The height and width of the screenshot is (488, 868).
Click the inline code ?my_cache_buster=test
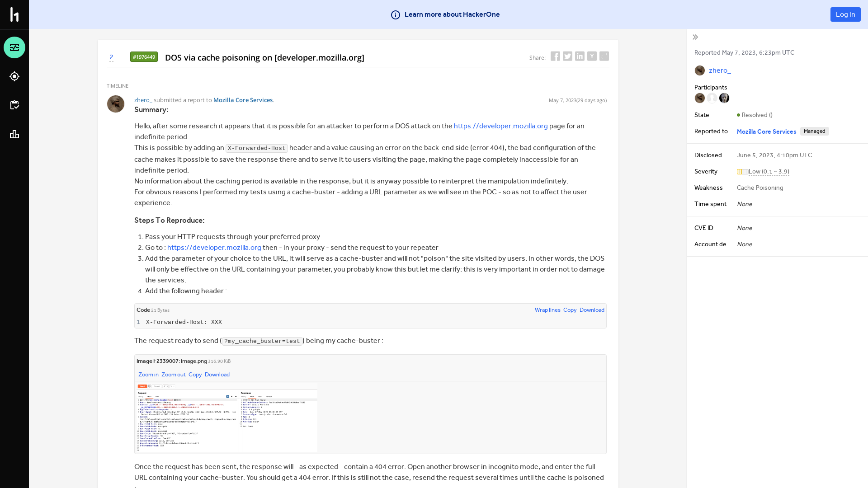point(262,341)
